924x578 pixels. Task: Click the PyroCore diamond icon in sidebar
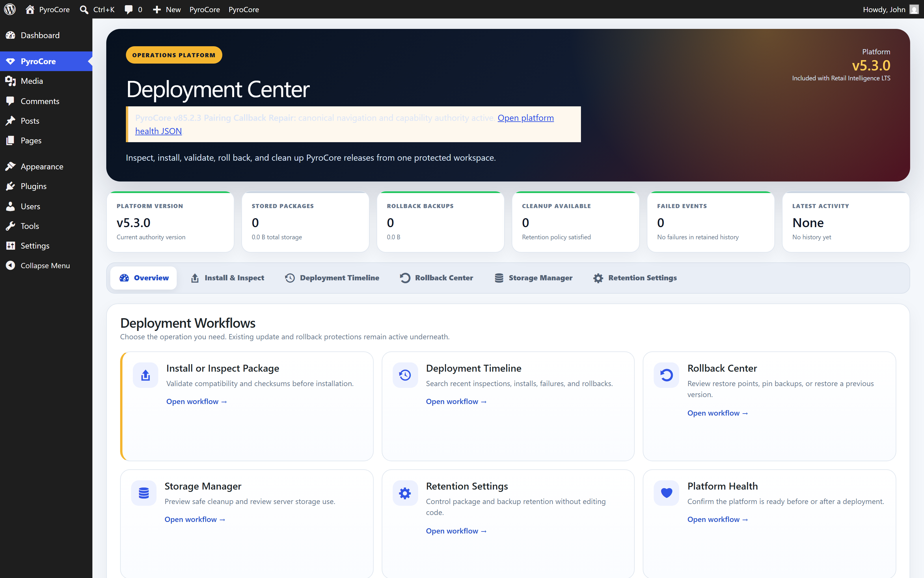(x=10, y=61)
